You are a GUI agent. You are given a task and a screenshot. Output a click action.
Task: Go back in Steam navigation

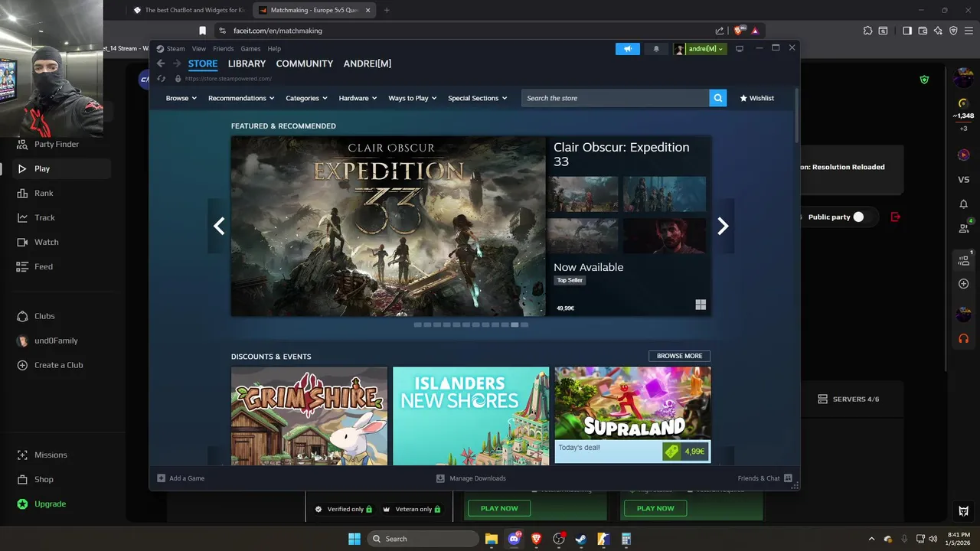pos(161,64)
